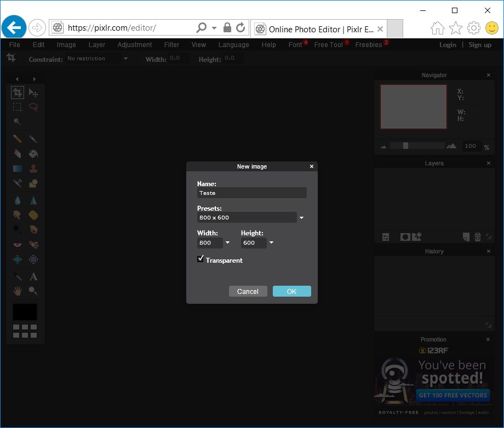The image size is (504, 428).
Task: Select the Move tool
Action: point(33,92)
